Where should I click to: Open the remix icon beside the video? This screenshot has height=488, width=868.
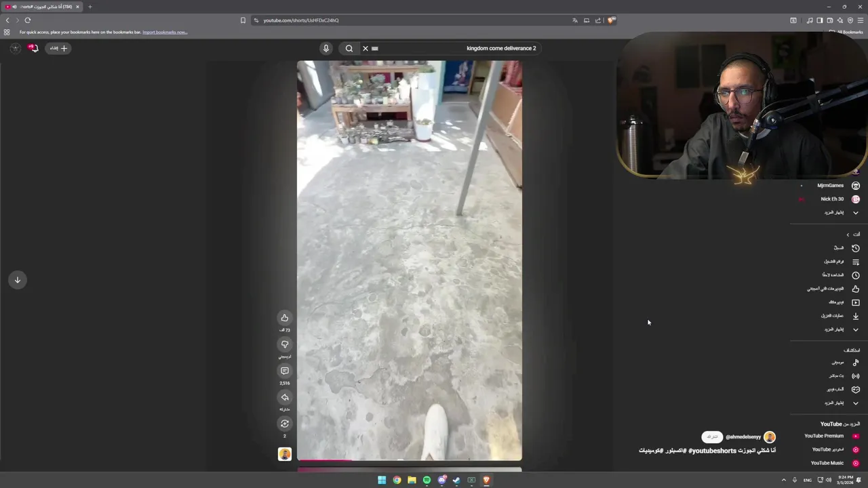pyautogui.click(x=285, y=424)
